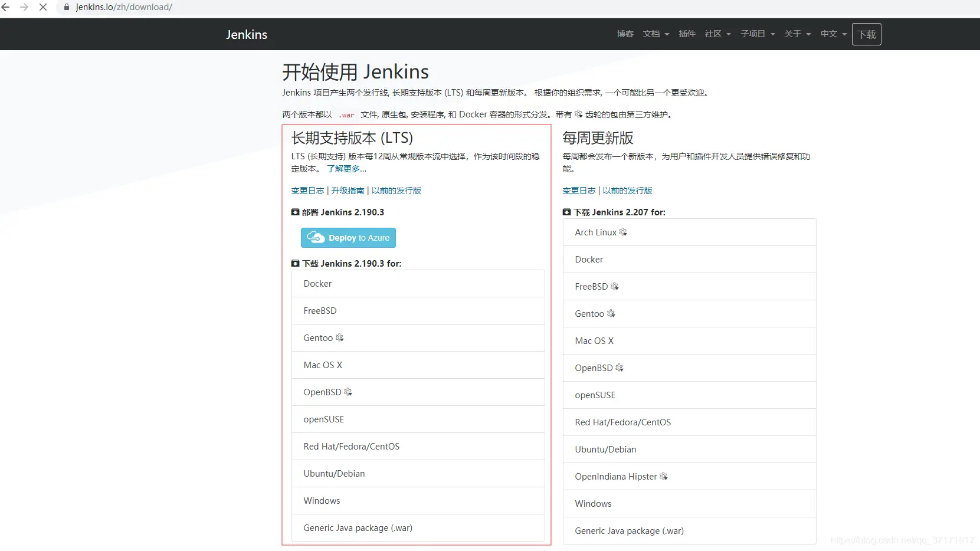Click the browser forward arrow
This screenshot has height=551, width=980.
click(24, 7)
